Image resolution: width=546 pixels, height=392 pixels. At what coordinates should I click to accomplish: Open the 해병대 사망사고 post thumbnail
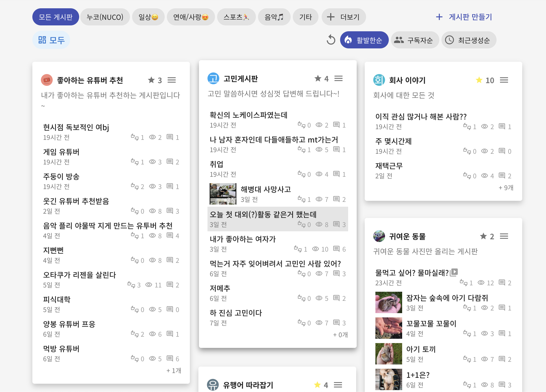point(223,194)
